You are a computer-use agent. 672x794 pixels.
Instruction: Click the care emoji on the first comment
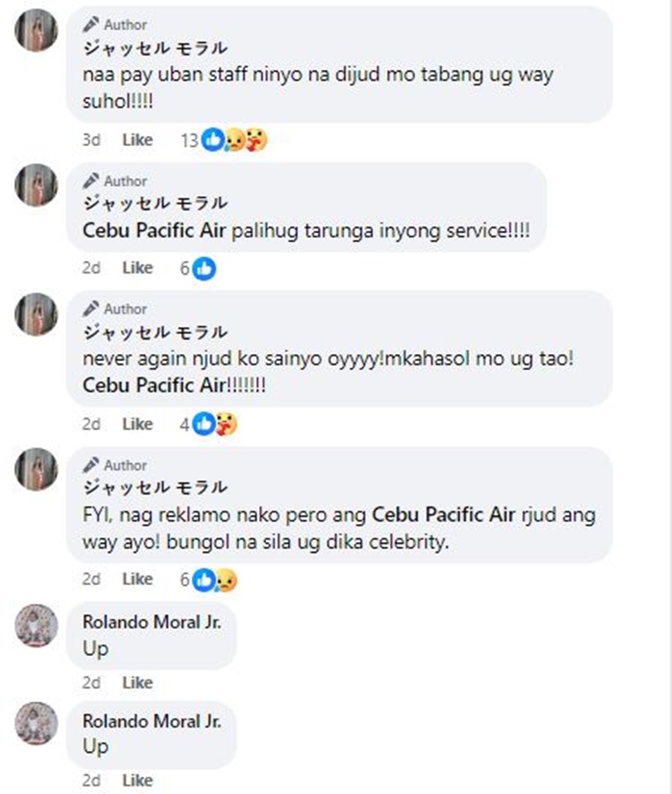coord(255,140)
